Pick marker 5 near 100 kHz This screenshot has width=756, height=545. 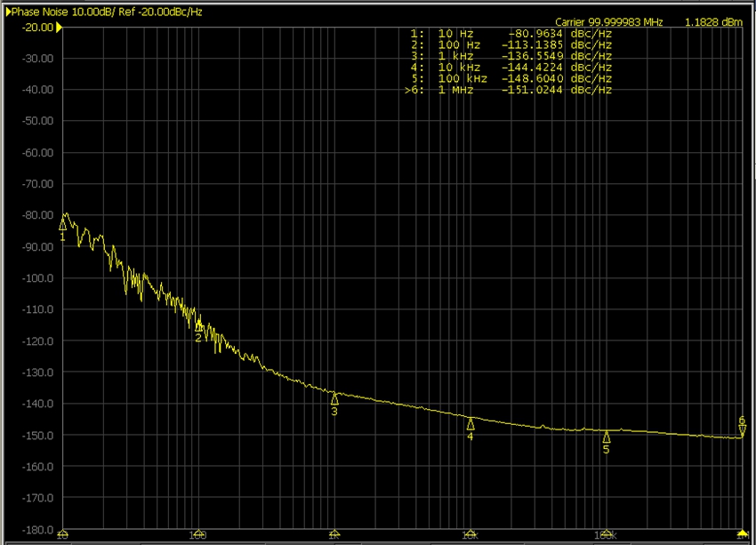click(607, 437)
